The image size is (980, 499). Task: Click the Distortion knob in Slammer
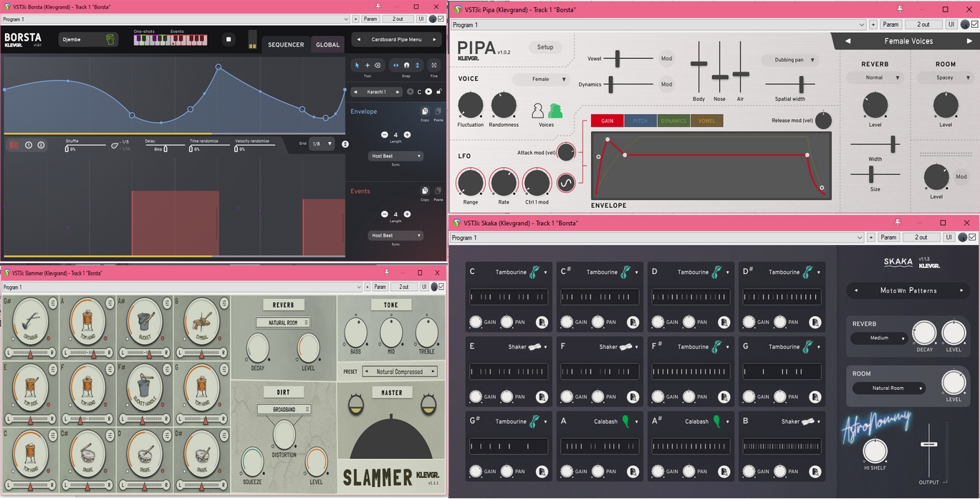[284, 434]
